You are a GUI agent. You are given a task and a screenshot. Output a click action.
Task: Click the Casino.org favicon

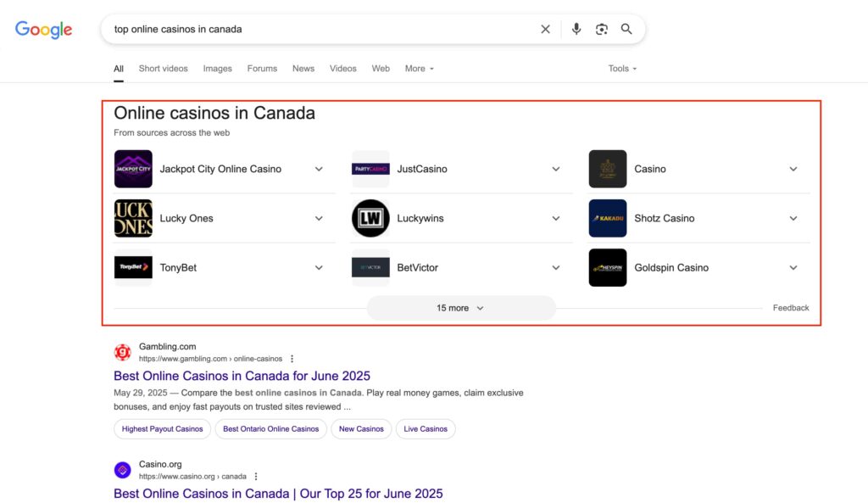click(122, 470)
